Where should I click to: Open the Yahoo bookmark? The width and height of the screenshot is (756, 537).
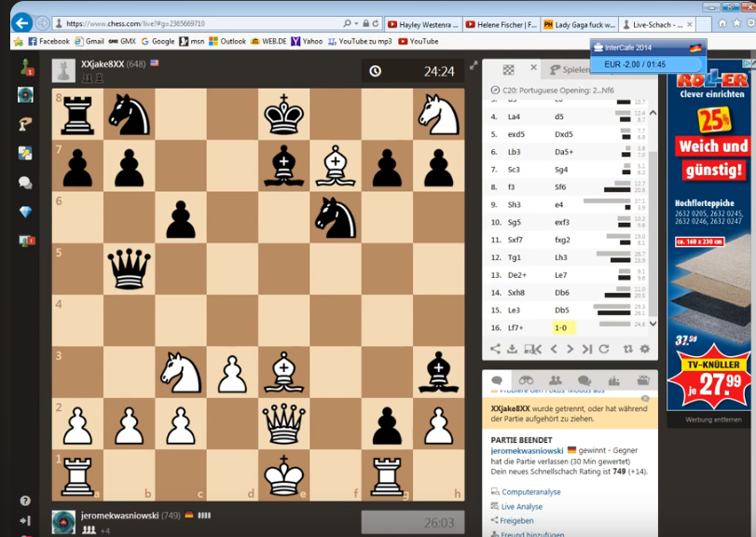pyautogui.click(x=307, y=41)
